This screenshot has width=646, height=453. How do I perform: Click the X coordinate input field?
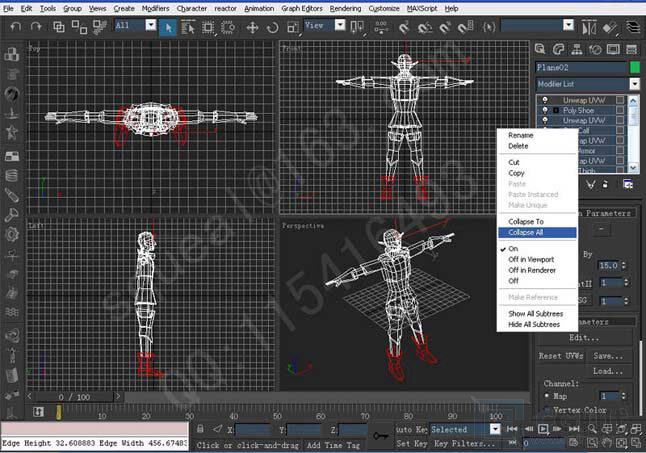click(253, 430)
